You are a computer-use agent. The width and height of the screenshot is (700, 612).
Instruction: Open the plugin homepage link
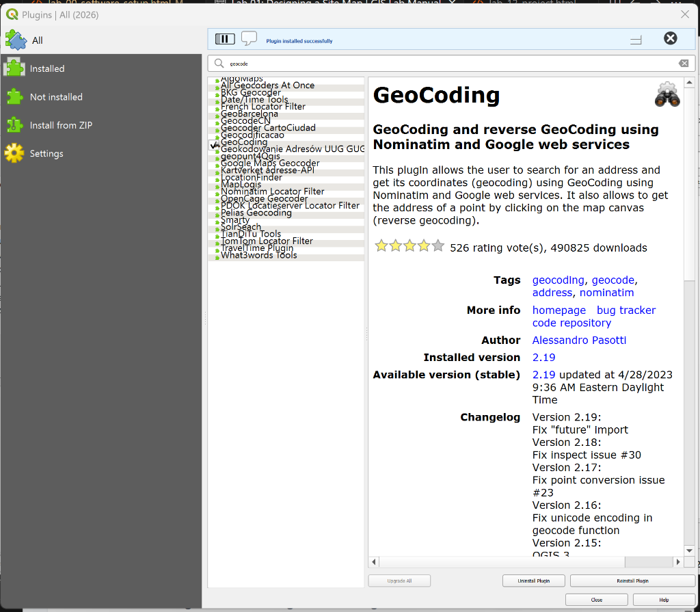558,310
